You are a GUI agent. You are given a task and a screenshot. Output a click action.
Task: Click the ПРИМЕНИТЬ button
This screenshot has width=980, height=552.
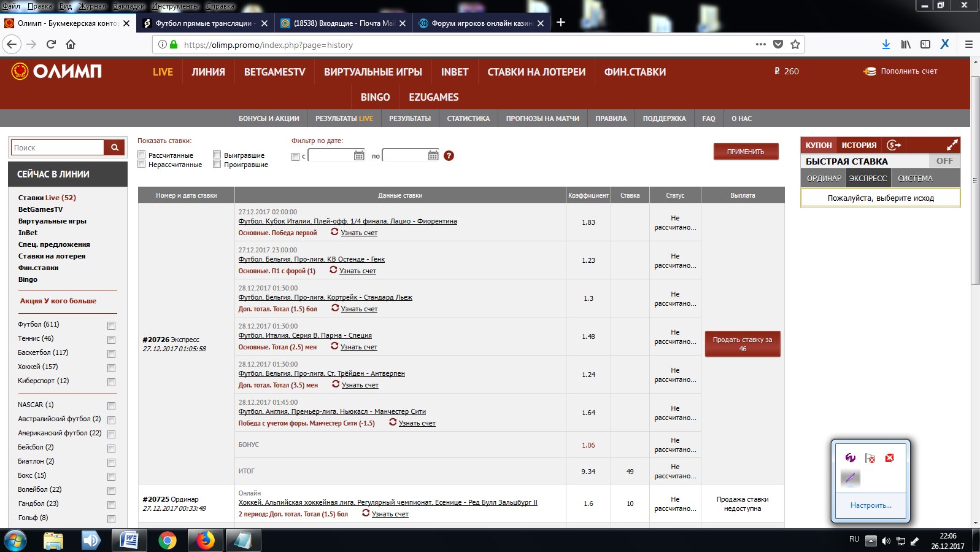pos(746,152)
